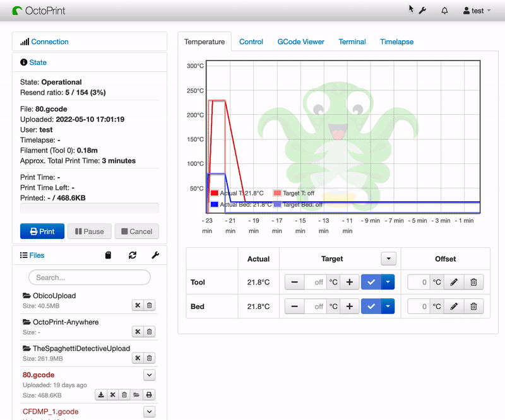Clear Bed offset with trash icon
This screenshot has width=505, height=420.
click(473, 306)
